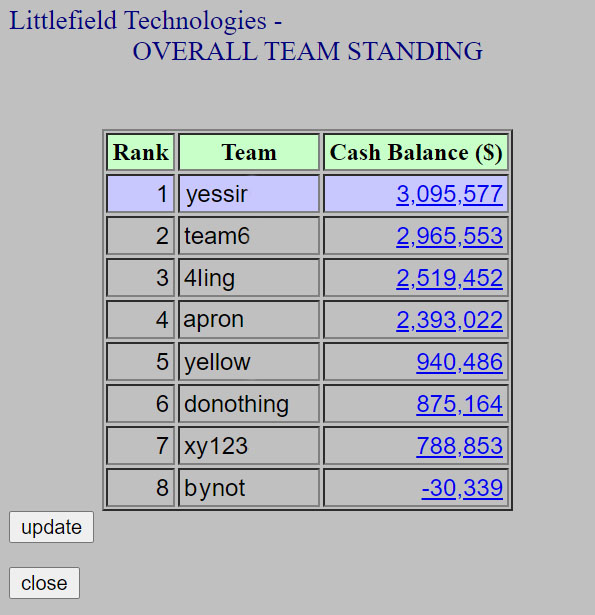595x615 pixels.
Task: Click rank number 4 cell
Action: point(140,320)
